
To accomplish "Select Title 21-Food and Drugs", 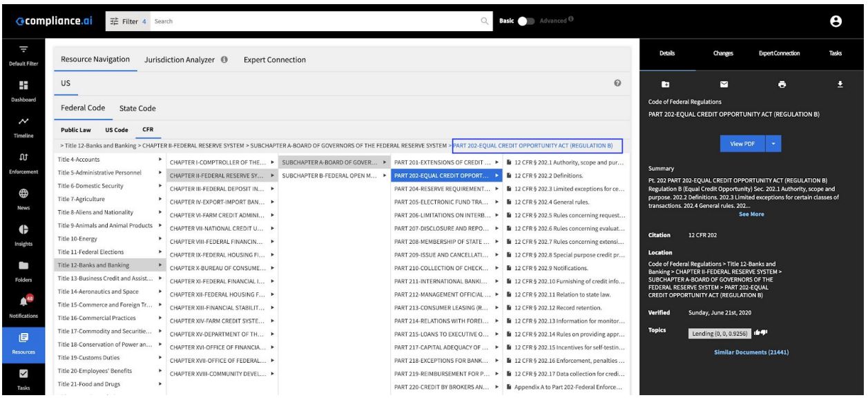I will click(x=110, y=383).
